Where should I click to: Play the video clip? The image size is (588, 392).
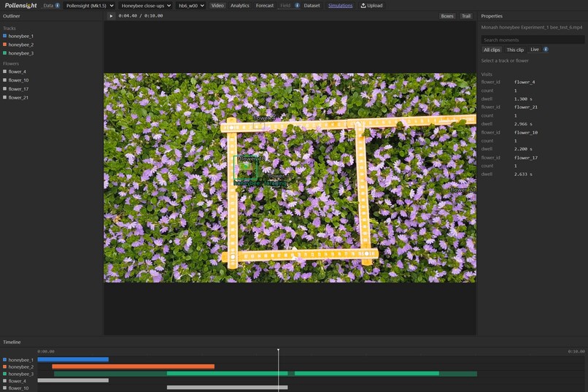(111, 16)
